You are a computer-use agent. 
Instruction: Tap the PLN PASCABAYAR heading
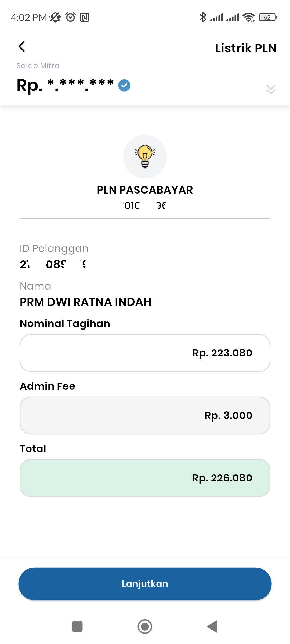[x=145, y=190]
